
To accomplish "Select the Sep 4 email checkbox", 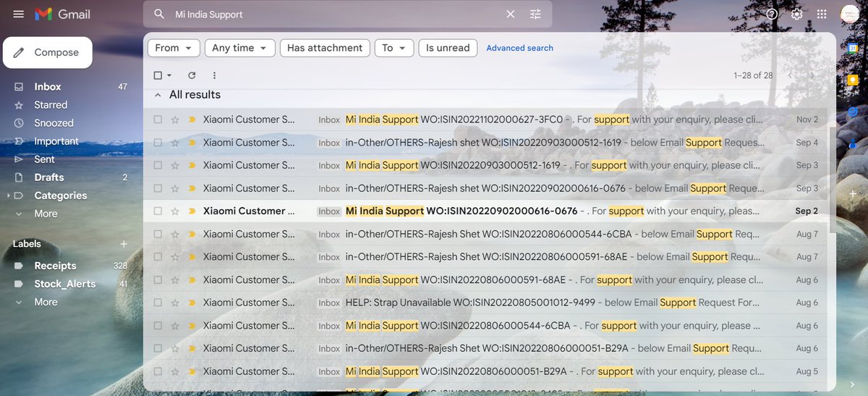I will click(158, 143).
